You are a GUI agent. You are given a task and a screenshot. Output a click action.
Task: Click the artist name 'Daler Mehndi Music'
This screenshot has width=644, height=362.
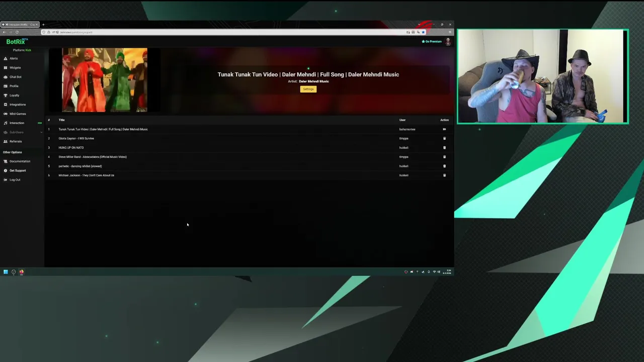coord(314,81)
